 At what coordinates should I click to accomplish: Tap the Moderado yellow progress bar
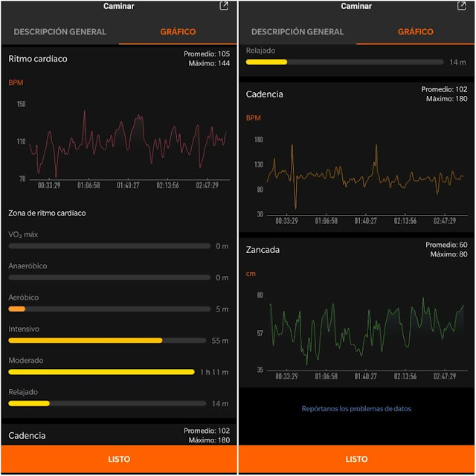click(x=101, y=372)
